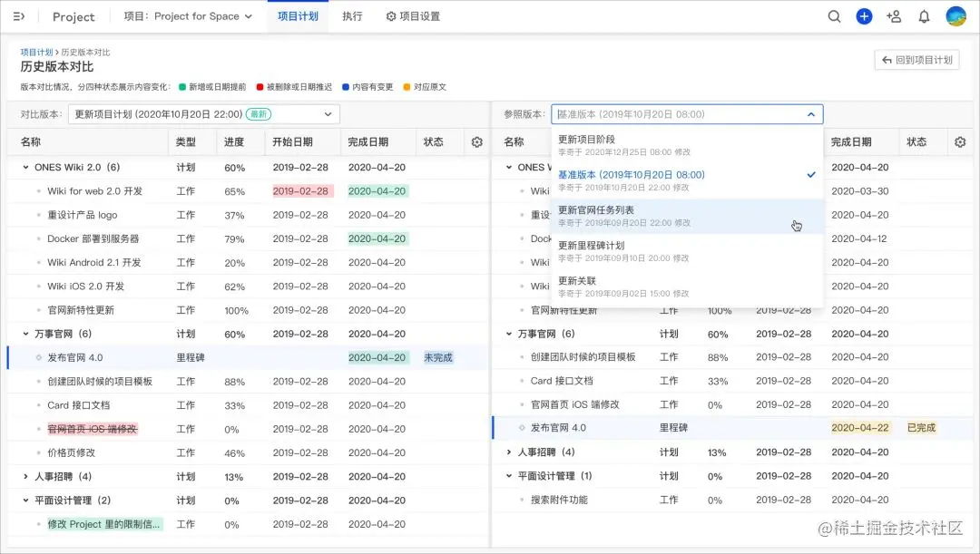
Task: Click milestone diamond icon of left 发布官网 4.0
Action: pos(39,358)
